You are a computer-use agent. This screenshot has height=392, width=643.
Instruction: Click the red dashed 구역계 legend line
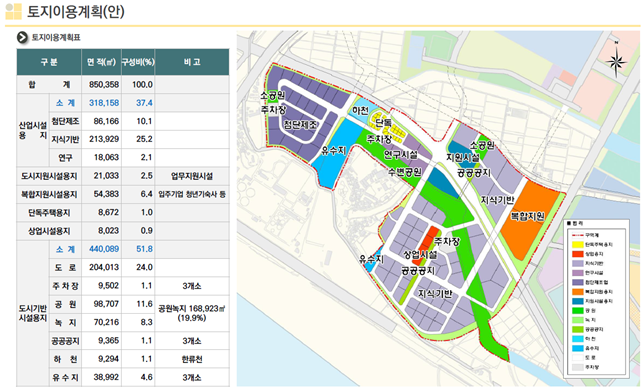tap(577, 235)
